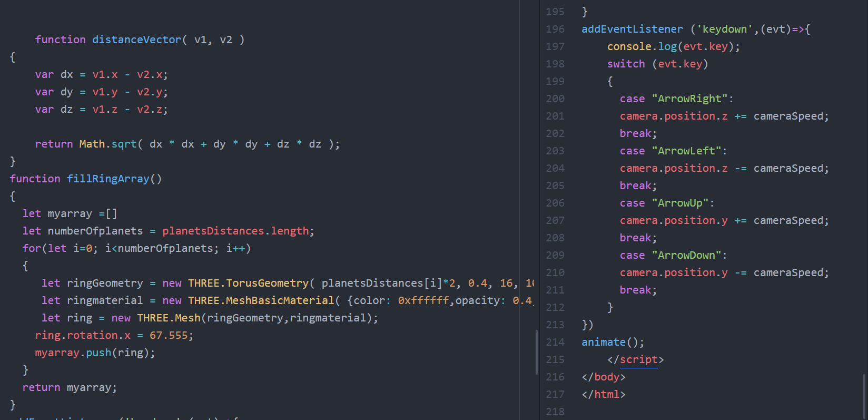
Task: Click the line case "ArrowDown":
Action: (674, 255)
